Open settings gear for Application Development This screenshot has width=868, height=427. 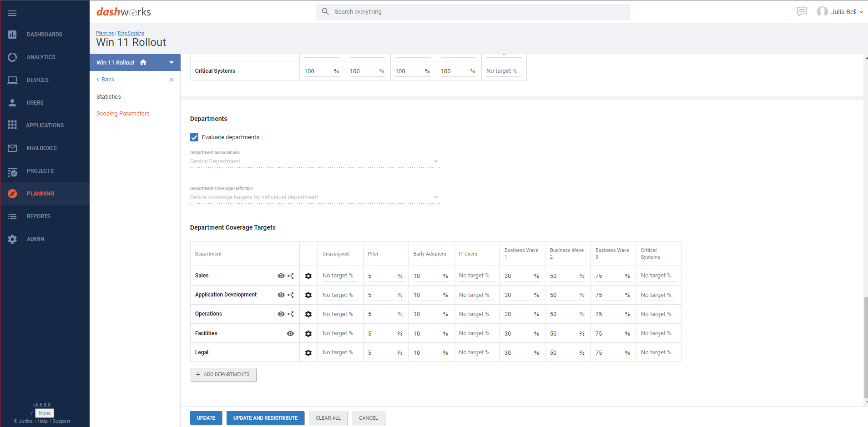point(308,295)
